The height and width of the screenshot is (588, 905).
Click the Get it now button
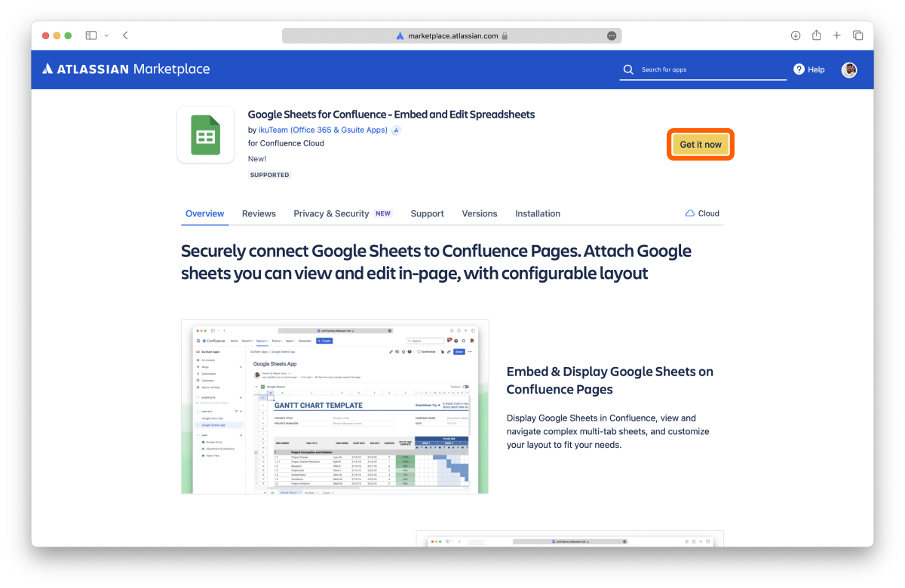[x=701, y=144]
